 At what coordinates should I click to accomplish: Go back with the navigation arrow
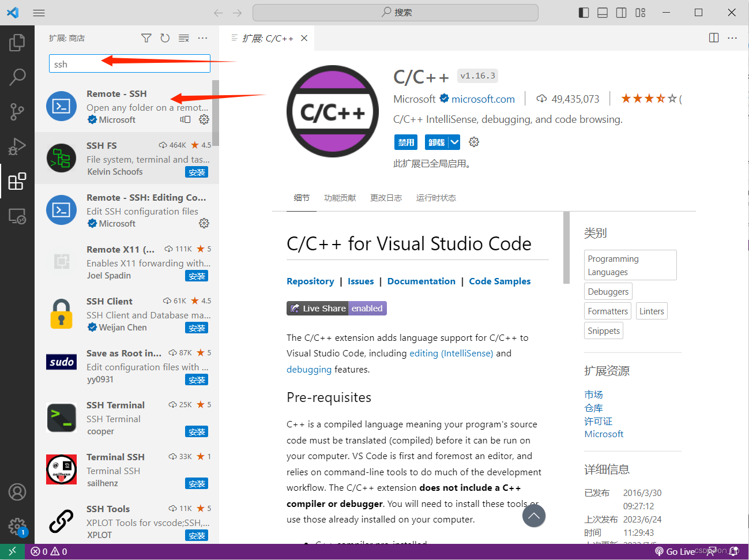tap(218, 13)
